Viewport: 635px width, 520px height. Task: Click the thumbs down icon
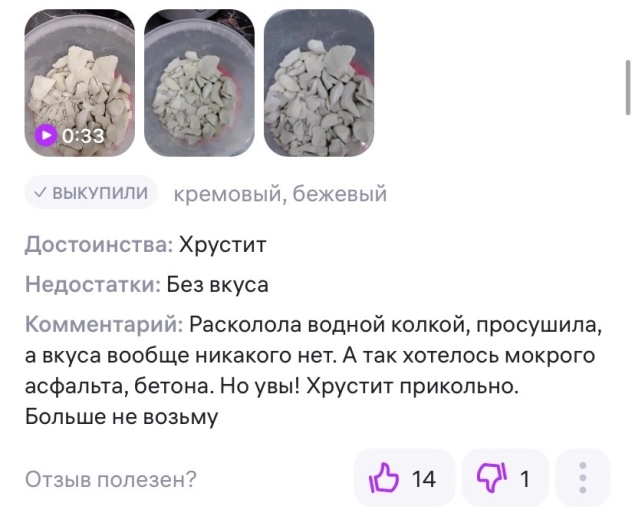(x=492, y=478)
